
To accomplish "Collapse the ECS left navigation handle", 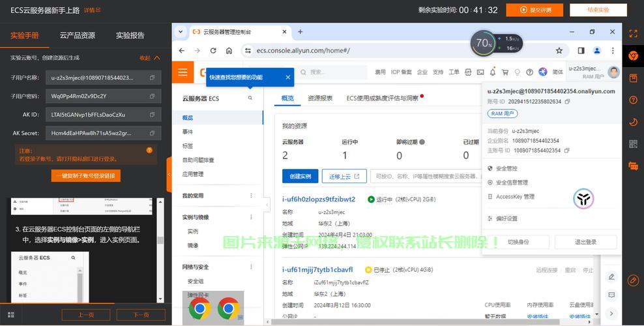I will [267, 205].
